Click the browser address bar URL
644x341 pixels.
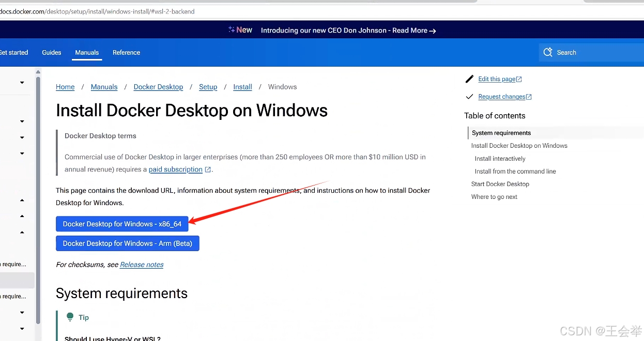(97, 11)
